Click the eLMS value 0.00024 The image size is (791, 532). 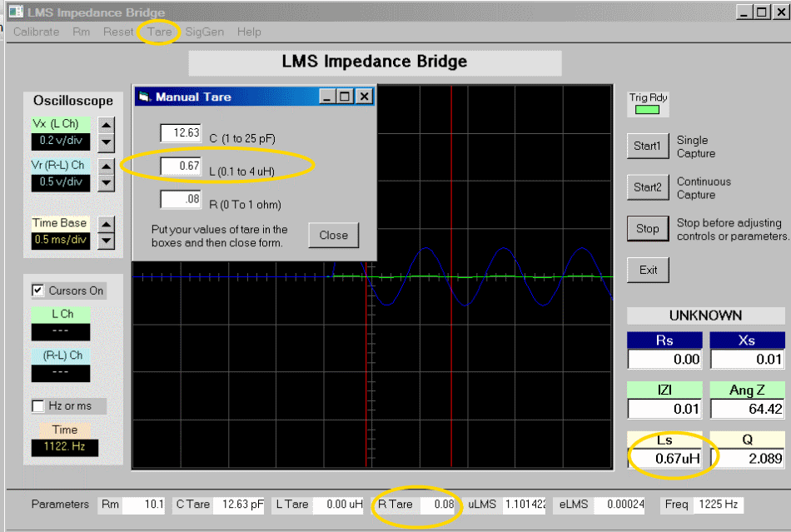tap(620, 505)
